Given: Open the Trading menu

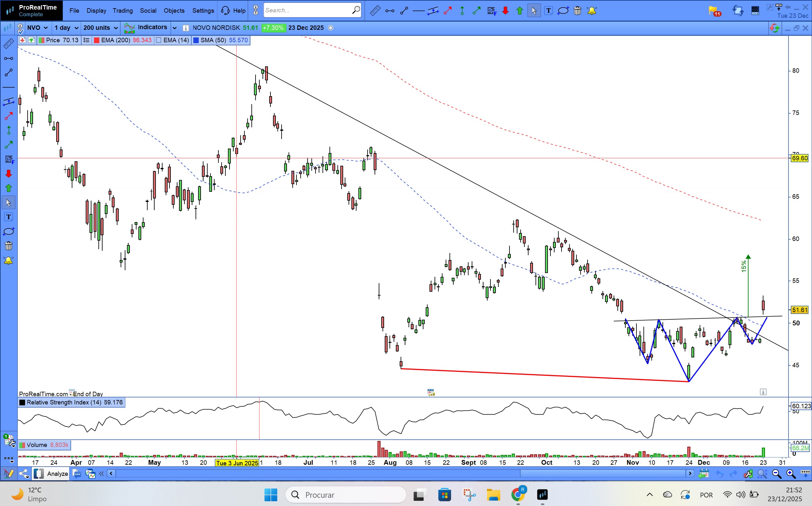Looking at the screenshot, I should click(x=123, y=11).
